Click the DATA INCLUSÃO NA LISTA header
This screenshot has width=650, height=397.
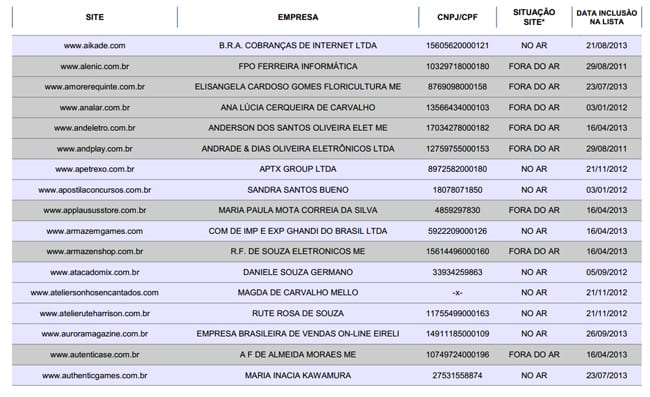click(x=606, y=17)
